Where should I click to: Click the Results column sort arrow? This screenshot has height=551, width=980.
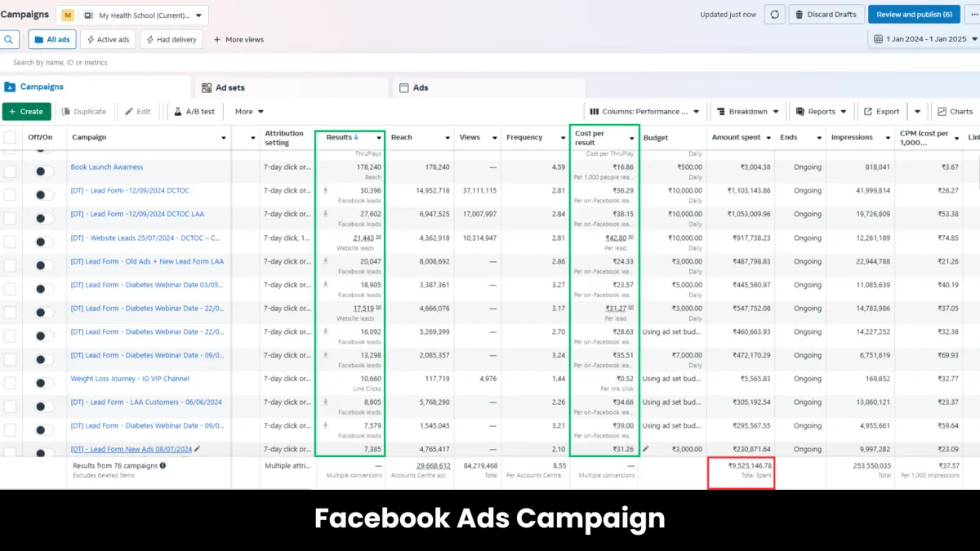[356, 137]
